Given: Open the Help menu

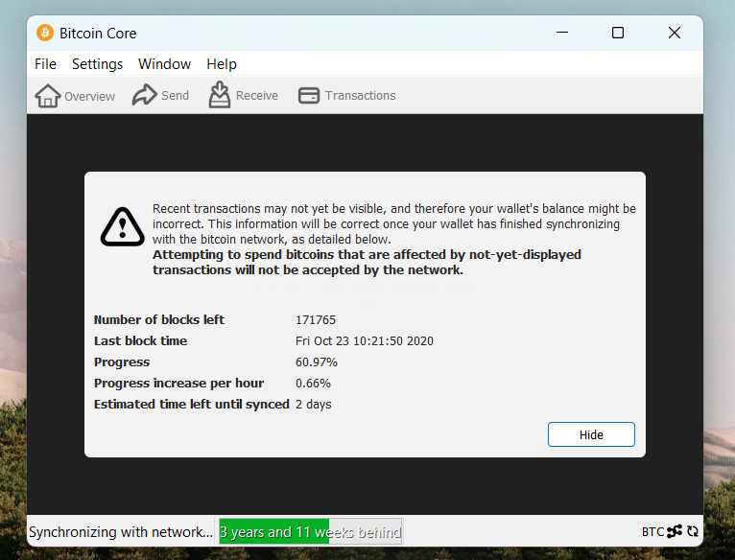Looking at the screenshot, I should (x=222, y=63).
